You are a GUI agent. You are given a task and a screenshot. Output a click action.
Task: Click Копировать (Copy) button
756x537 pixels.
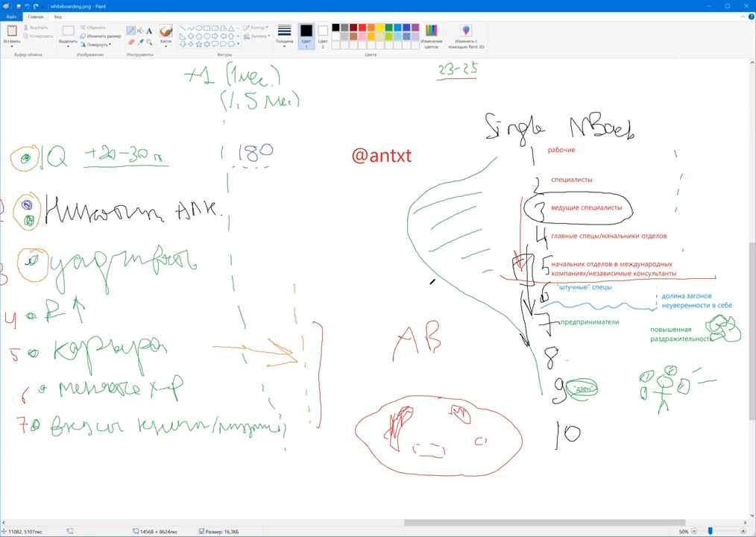tap(38, 37)
